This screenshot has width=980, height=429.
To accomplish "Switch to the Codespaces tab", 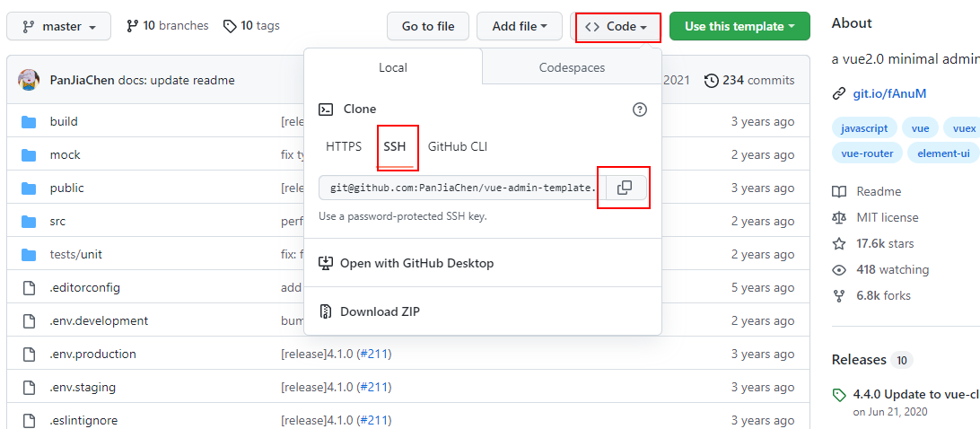I will (x=572, y=67).
